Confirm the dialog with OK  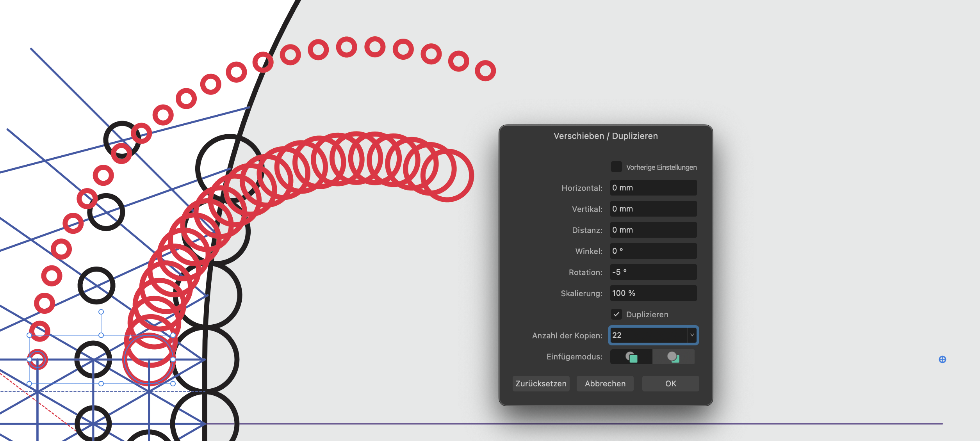(670, 384)
